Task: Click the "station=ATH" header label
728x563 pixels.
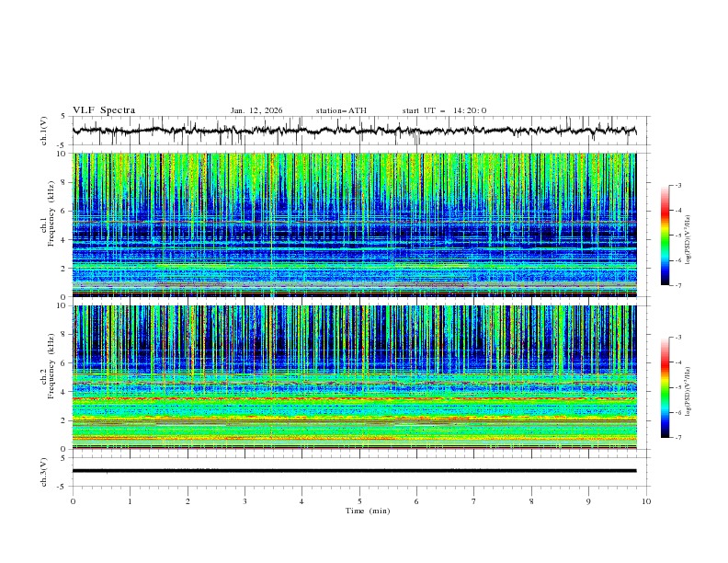Action: pos(341,110)
